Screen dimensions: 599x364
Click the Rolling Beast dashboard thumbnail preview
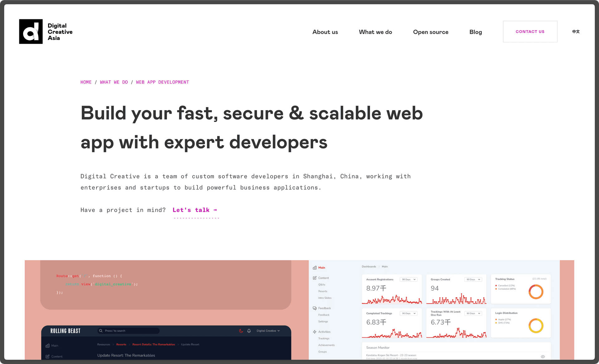point(166,342)
